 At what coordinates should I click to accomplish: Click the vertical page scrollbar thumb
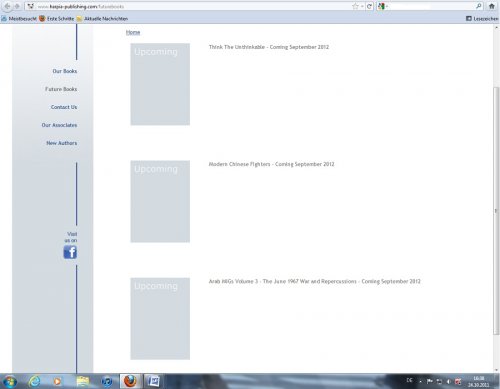496,210
